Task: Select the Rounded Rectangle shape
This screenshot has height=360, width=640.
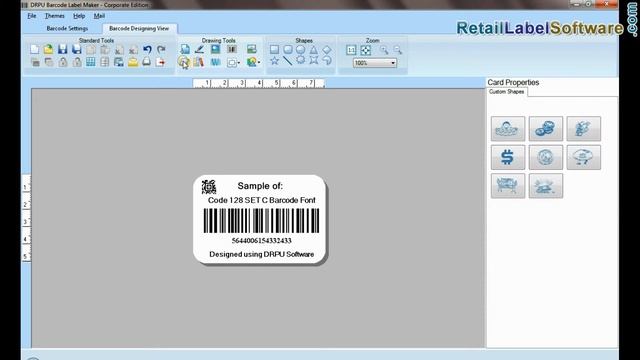Action: (288, 49)
